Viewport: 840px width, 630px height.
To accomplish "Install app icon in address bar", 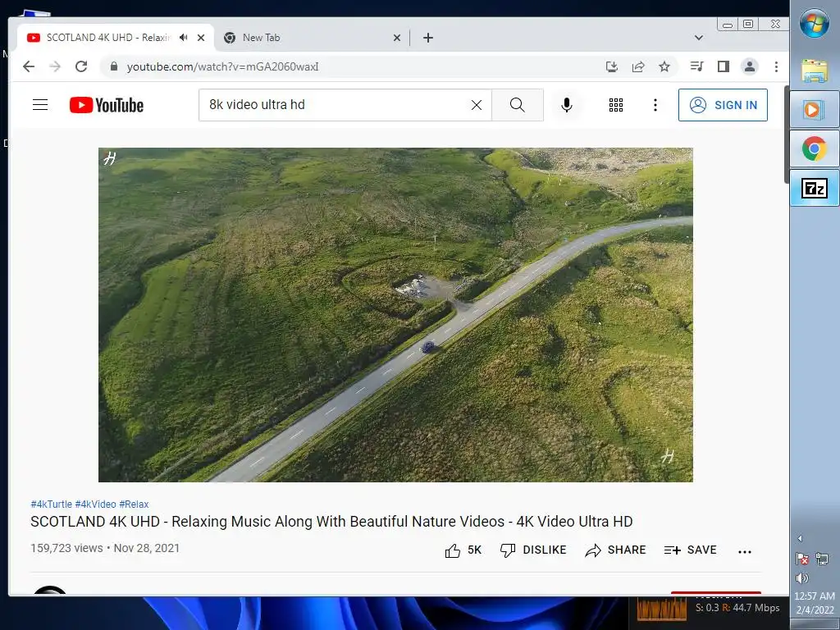I will pyautogui.click(x=611, y=66).
